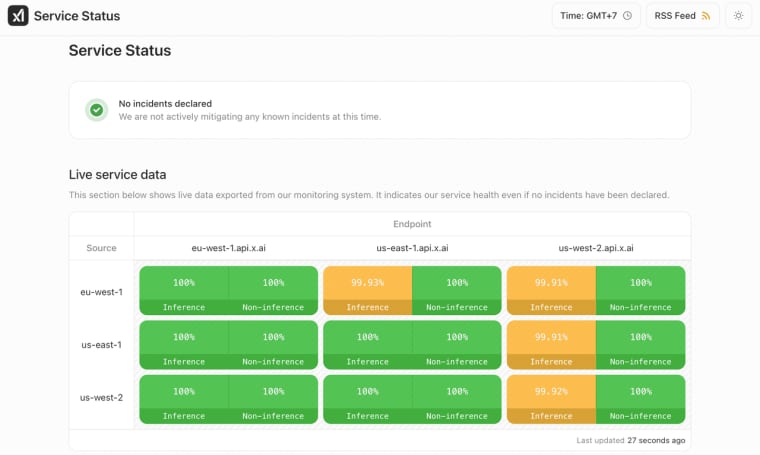This screenshot has height=455, width=760.
Task: Click 99.91% Inference cell in us-east-1 row
Action: click(551, 345)
